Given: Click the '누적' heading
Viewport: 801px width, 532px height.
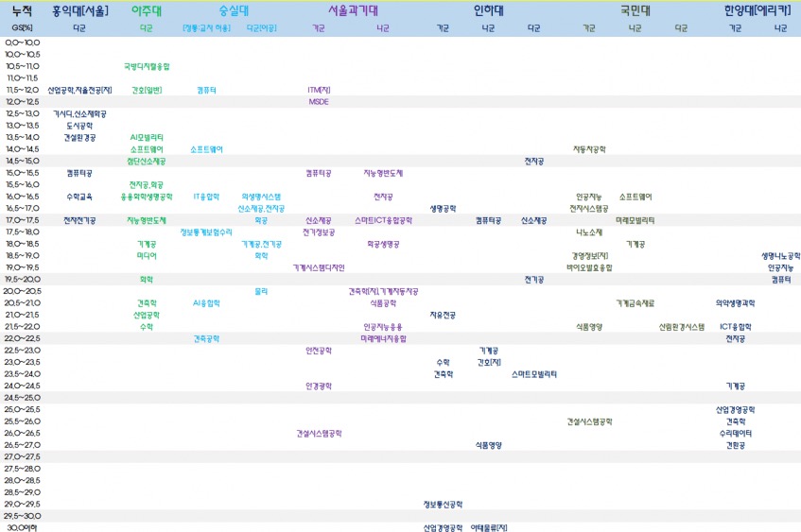Looking at the screenshot, I should [x=22, y=10].
